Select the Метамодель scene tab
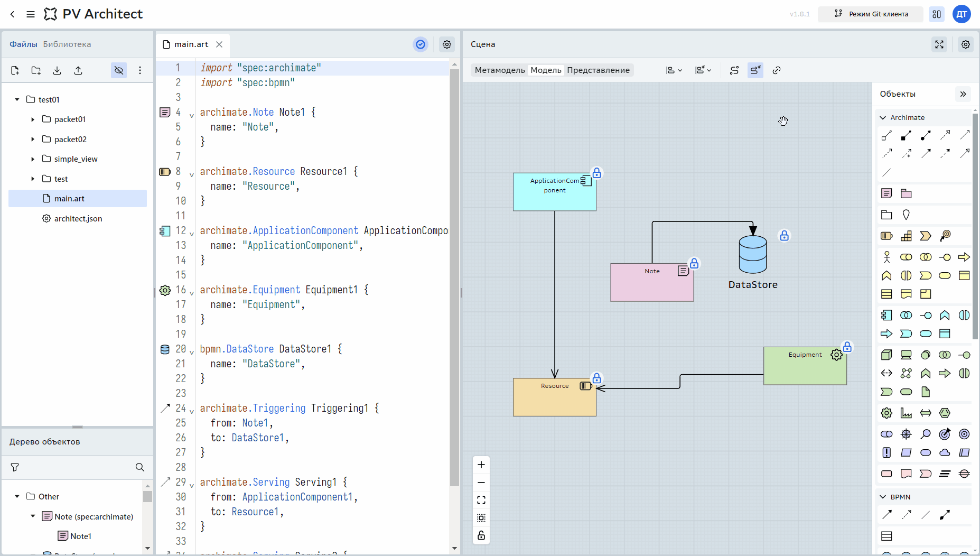 point(500,70)
